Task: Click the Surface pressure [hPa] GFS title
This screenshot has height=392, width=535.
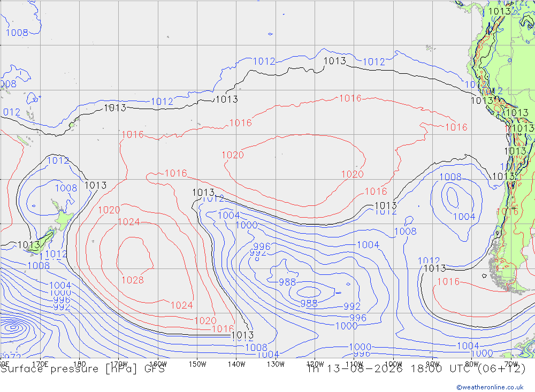Action: pos(82,369)
